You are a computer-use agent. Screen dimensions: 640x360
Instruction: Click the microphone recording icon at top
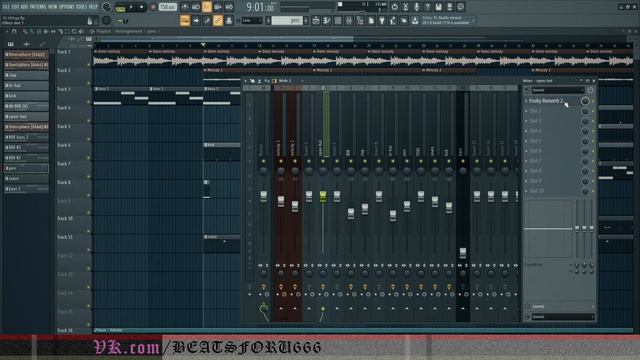pyautogui.click(x=416, y=7)
